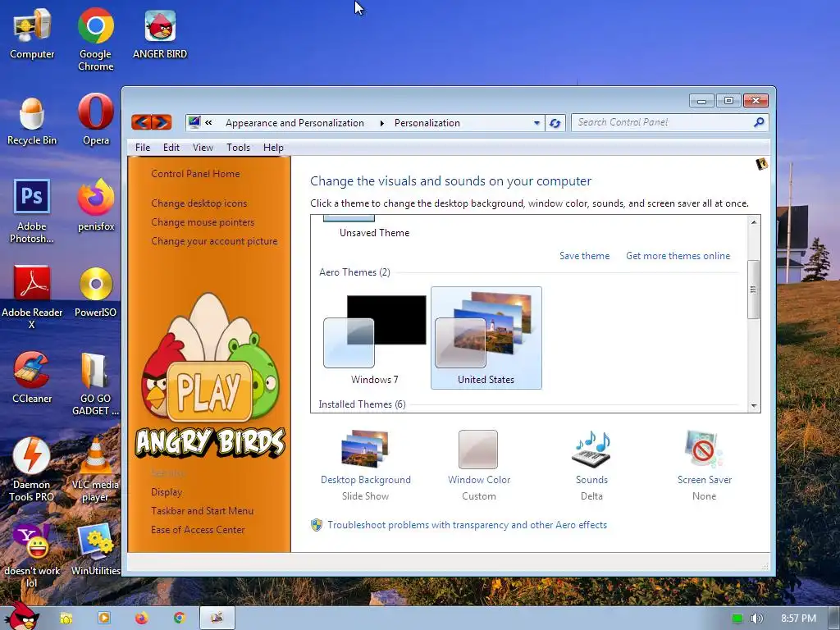
Task: Open Display link in sidebar
Action: 167,492
